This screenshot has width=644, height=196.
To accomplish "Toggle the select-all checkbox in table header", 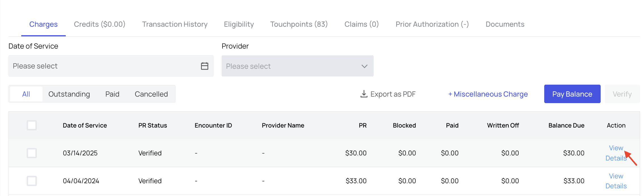I will coord(32,125).
